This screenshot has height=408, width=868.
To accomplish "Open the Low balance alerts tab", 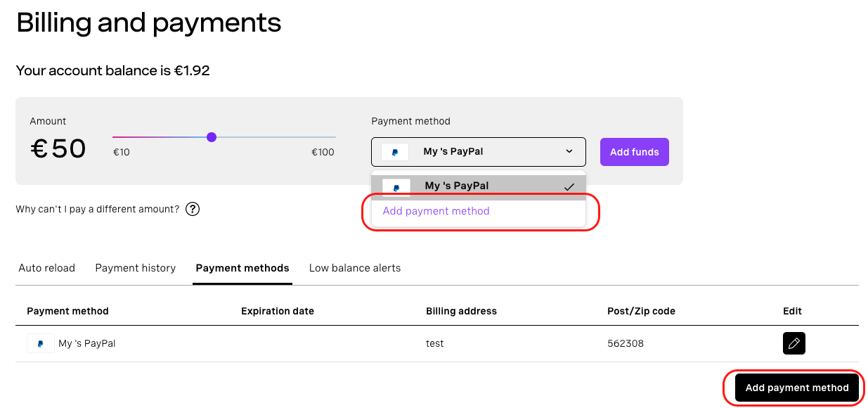I will point(354,268).
